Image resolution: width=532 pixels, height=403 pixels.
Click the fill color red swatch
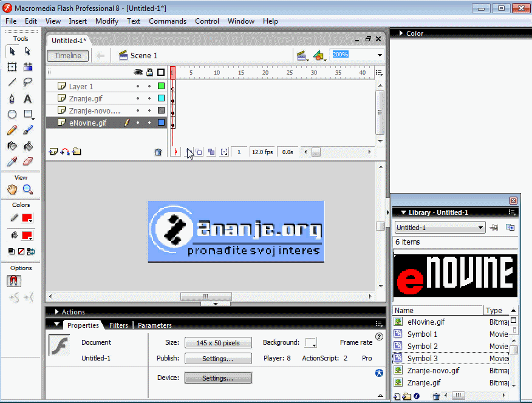pos(27,235)
